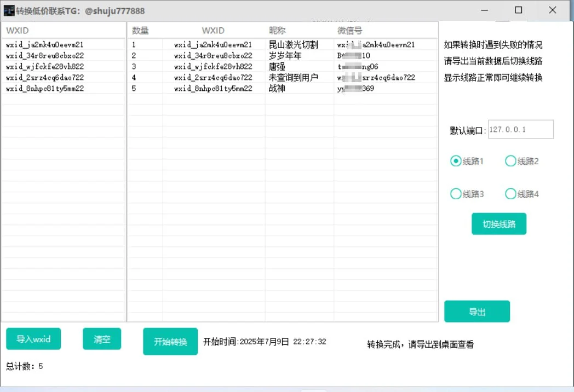Click wxid_34r8reu8cbxo22 in right table WXID column
This screenshot has width=574, height=392.
tap(213, 55)
